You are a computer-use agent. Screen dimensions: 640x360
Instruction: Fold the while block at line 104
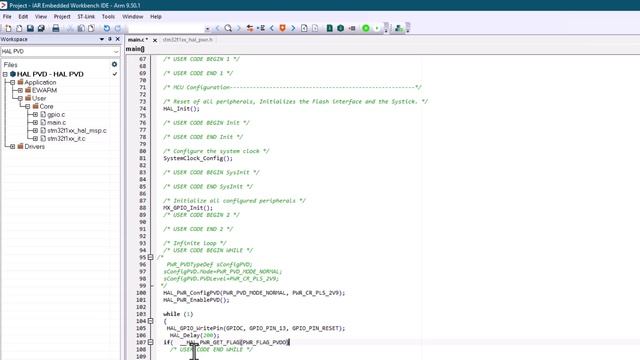150,321
